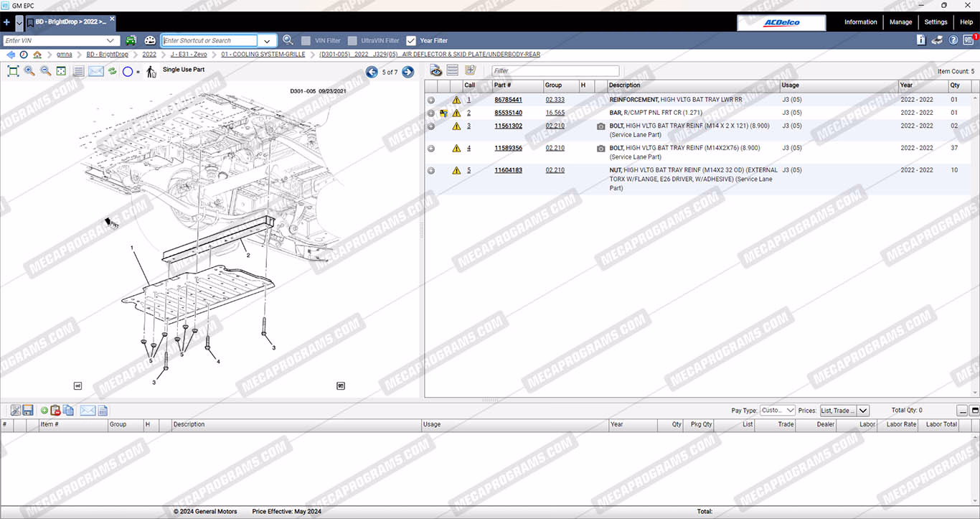This screenshot has height=519, width=980.
Task: Zoom out of the parts diagram
Action: pos(45,71)
